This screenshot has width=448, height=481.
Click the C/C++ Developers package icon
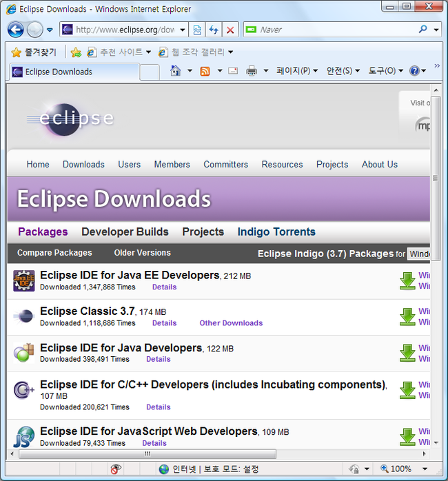23,390
